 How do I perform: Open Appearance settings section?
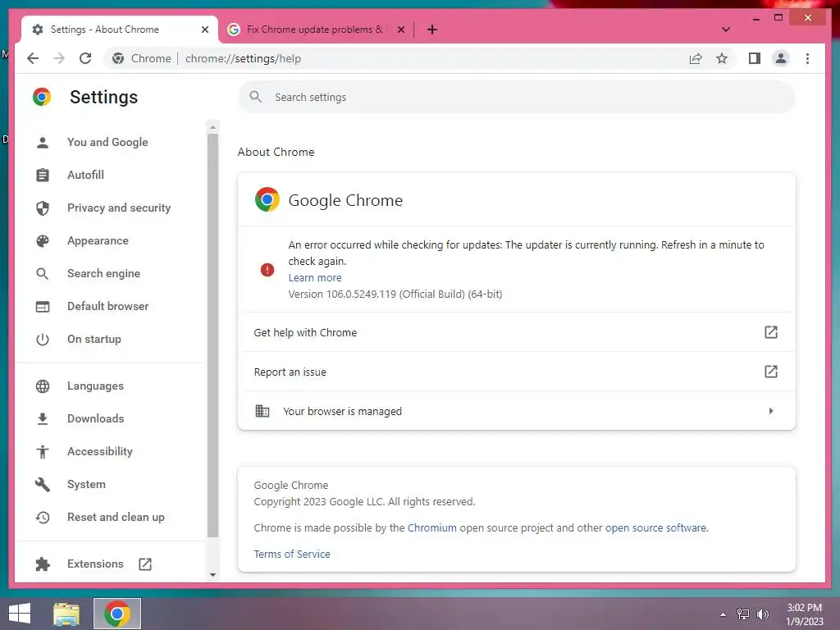(98, 240)
